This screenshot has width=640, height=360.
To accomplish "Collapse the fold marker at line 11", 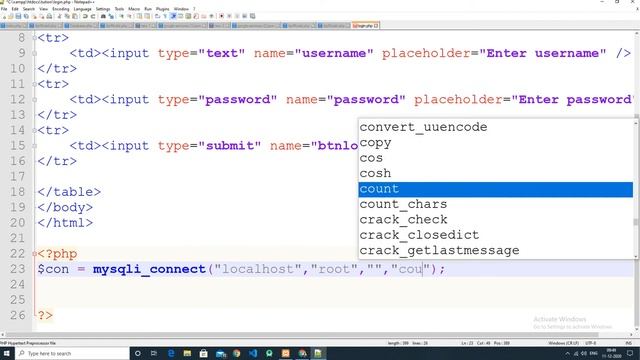I will [x=34, y=84].
